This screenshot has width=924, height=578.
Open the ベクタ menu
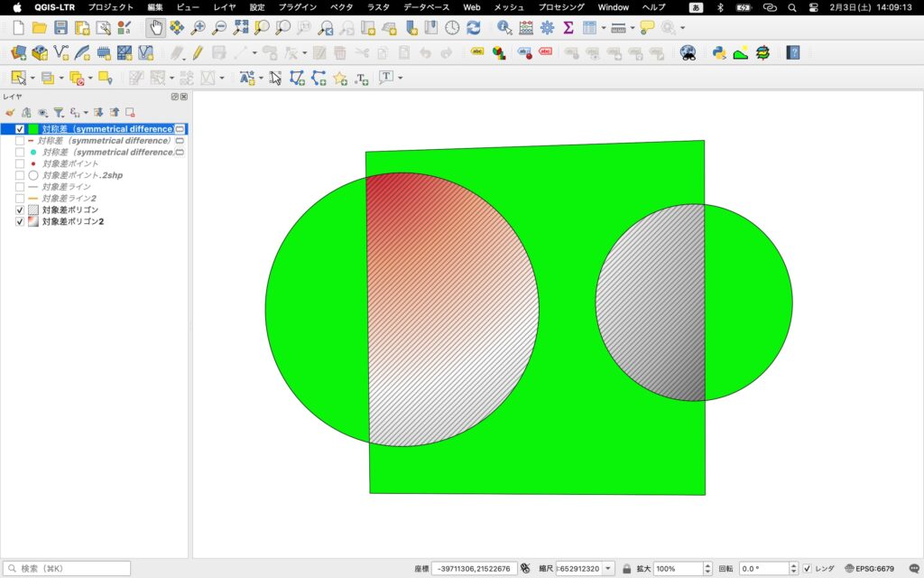point(341,7)
